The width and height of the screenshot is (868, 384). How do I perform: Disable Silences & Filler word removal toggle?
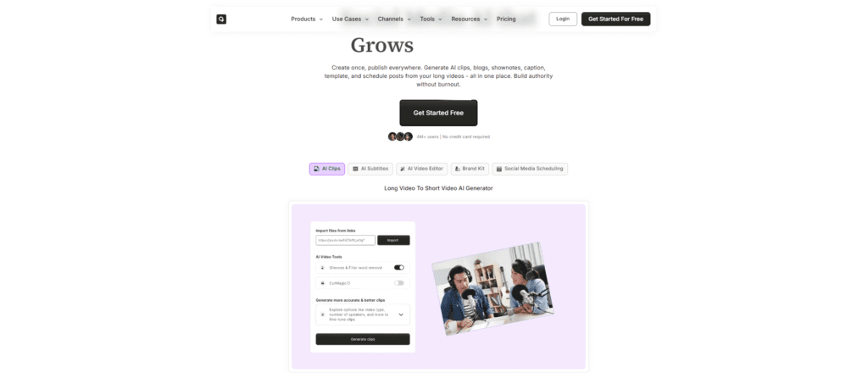pyautogui.click(x=399, y=267)
